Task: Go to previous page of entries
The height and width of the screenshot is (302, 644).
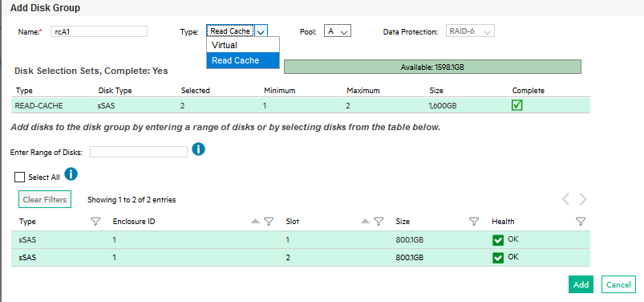Action: click(x=565, y=199)
